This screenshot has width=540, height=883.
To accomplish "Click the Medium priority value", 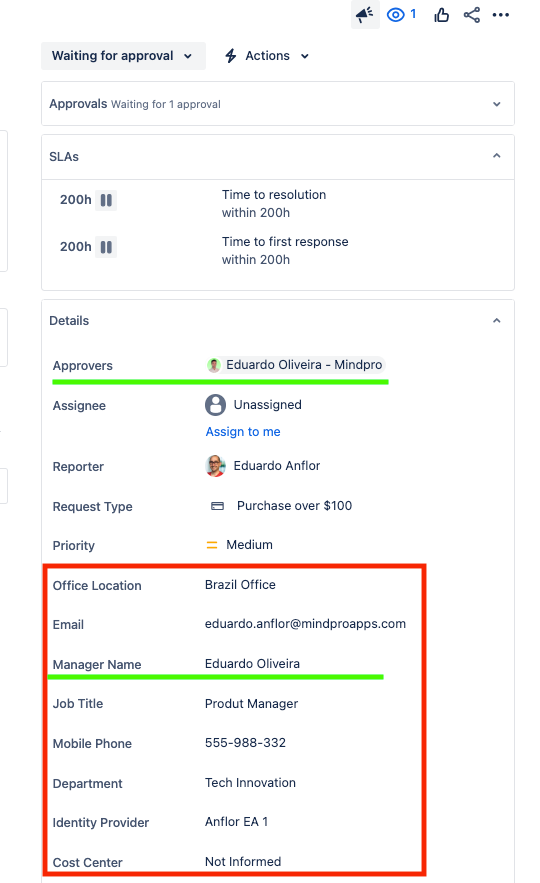I will [249, 545].
